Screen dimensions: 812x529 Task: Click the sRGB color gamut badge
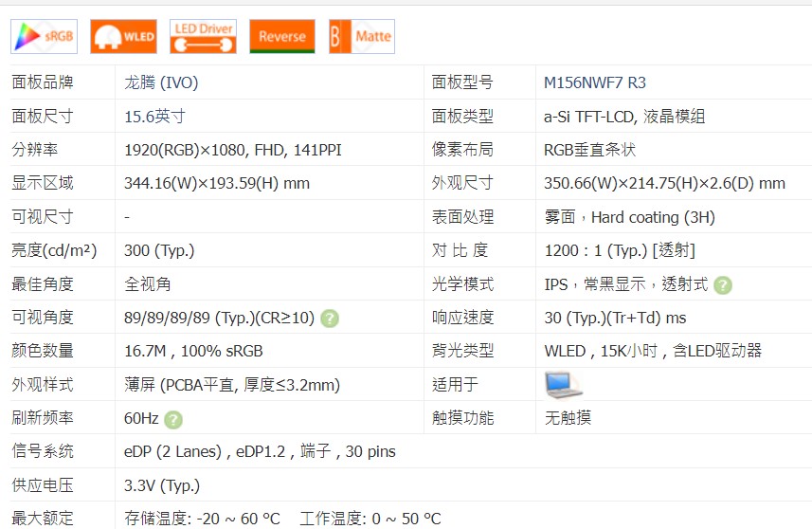tap(44, 36)
